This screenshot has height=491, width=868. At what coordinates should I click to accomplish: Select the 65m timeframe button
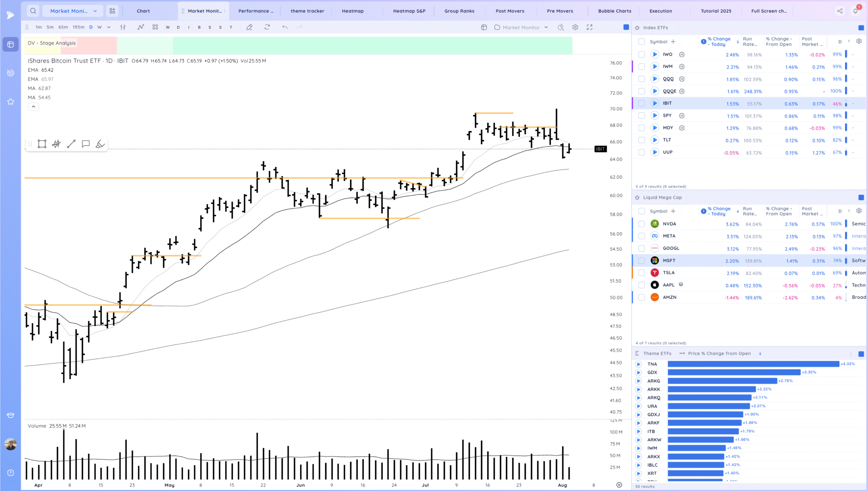coord(63,27)
